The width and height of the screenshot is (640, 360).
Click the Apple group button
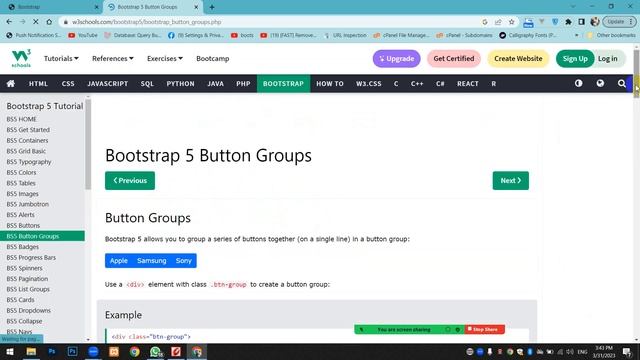pos(119,260)
